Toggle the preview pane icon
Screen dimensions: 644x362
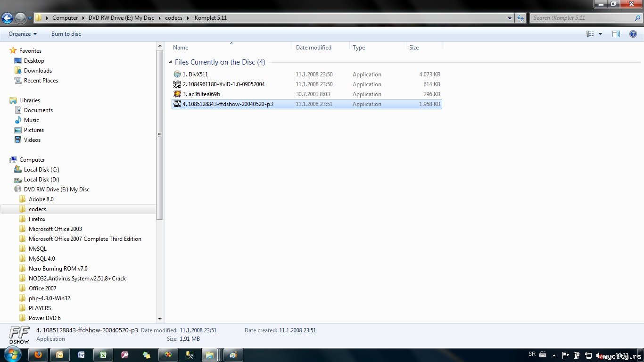(x=616, y=34)
